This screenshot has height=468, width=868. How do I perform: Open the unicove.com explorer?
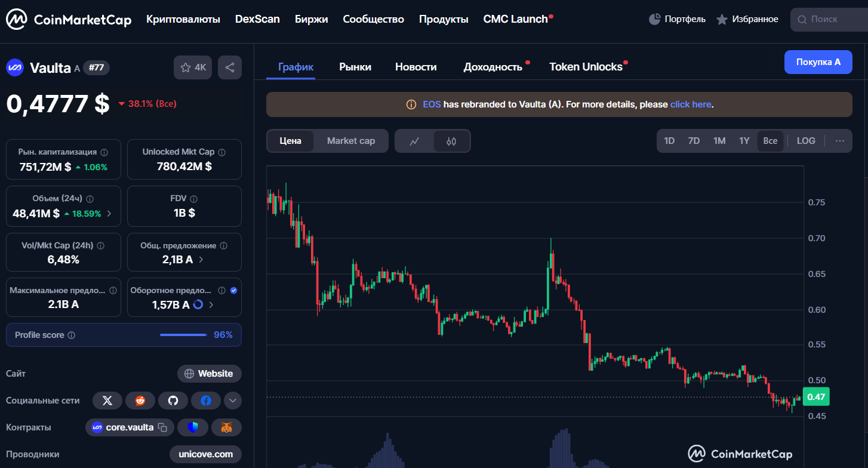(x=205, y=454)
